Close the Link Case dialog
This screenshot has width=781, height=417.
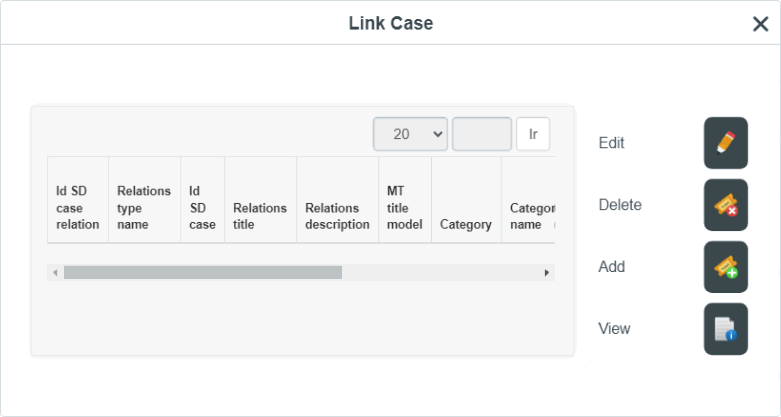click(x=761, y=24)
